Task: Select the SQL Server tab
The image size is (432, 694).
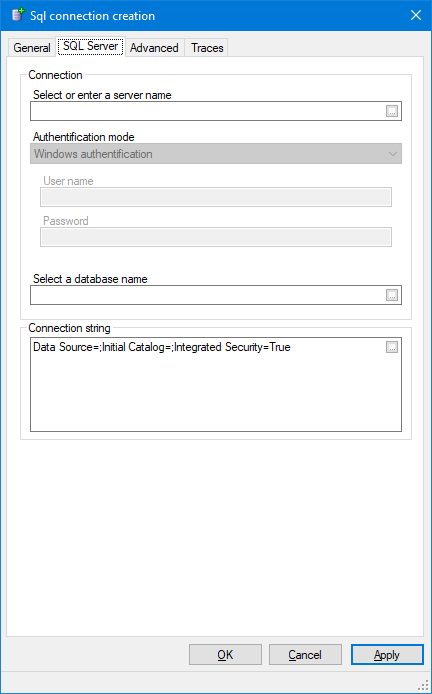Action: point(90,46)
